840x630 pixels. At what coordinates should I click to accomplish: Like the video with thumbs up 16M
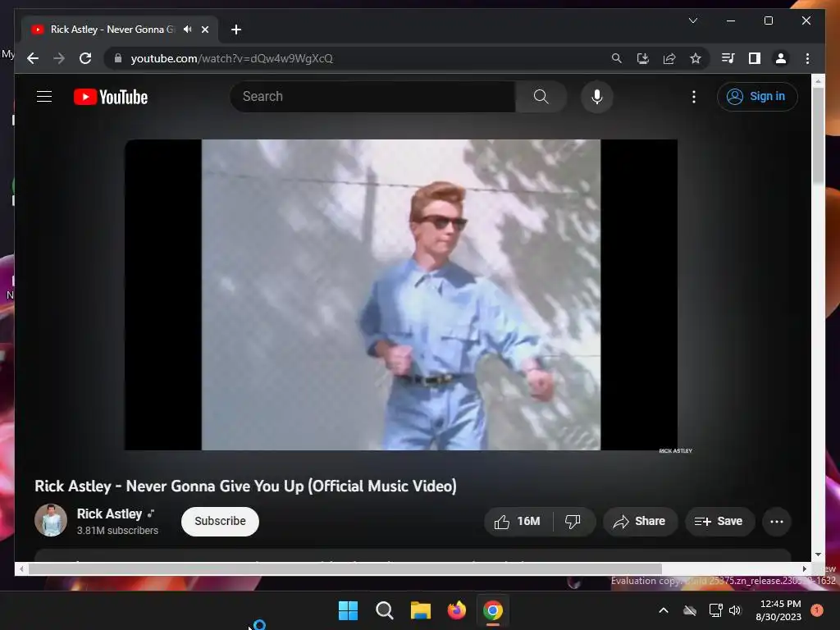518,521
